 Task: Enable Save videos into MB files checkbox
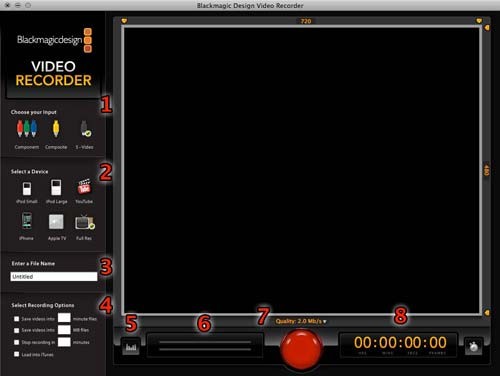coord(16,330)
